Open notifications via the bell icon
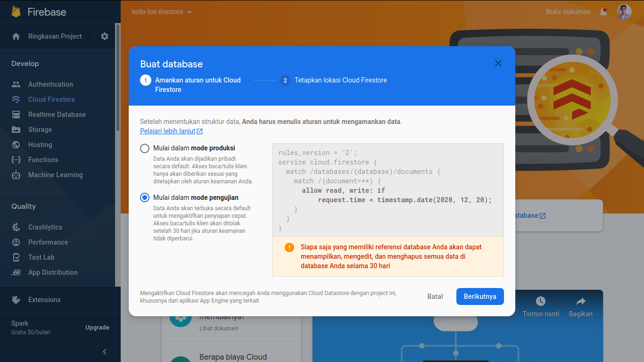The image size is (644, 362). point(603,12)
